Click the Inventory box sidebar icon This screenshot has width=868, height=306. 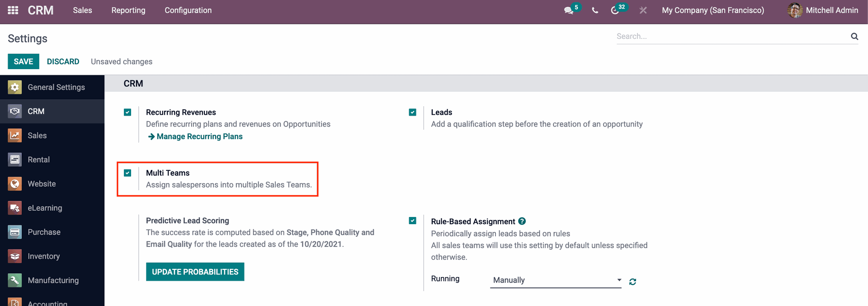pyautogui.click(x=15, y=256)
